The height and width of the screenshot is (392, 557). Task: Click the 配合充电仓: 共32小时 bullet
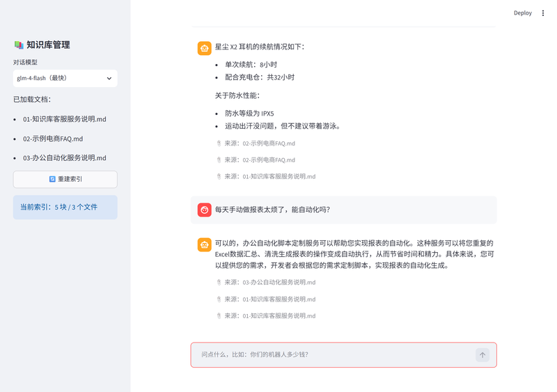click(x=260, y=77)
